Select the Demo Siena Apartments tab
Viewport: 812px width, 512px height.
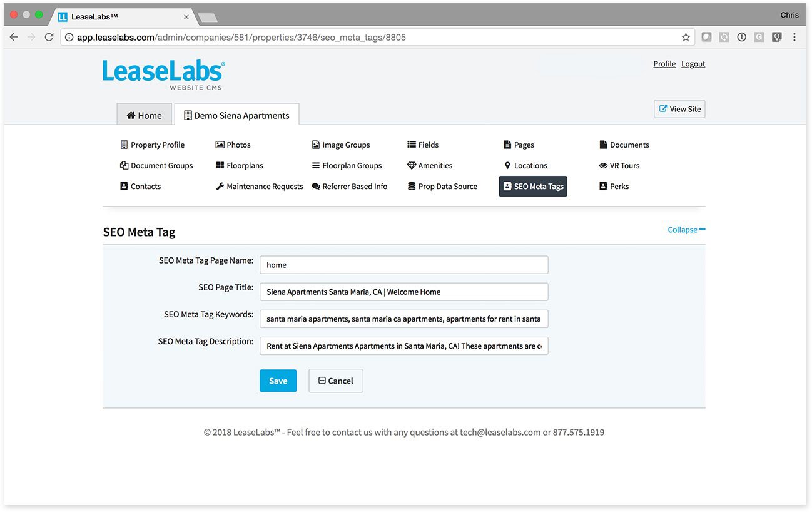[236, 115]
